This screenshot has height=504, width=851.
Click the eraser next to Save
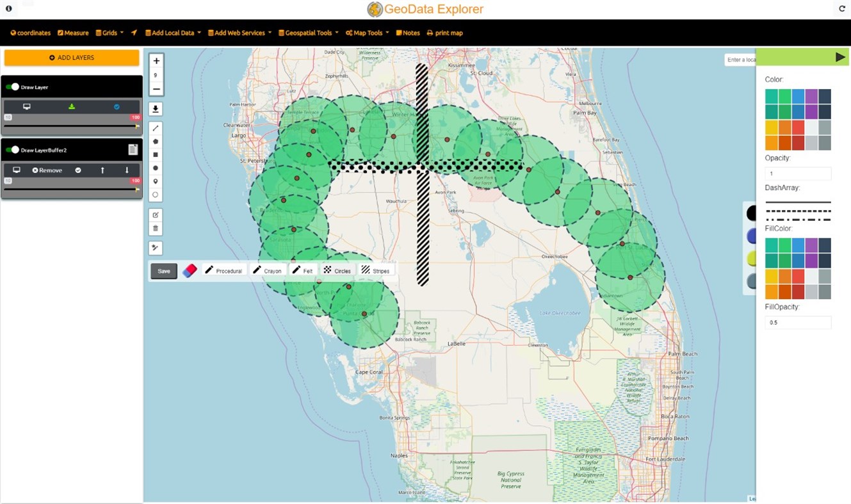click(x=188, y=270)
